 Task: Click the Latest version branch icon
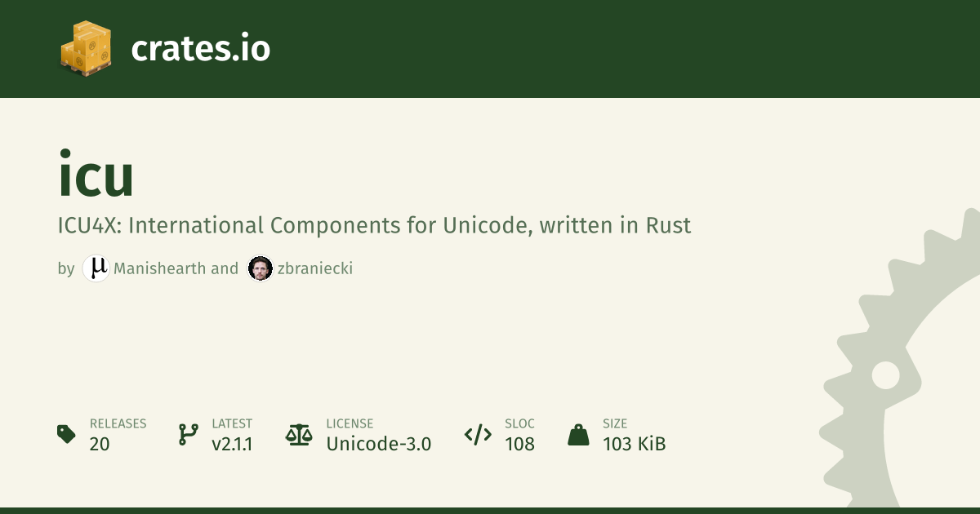point(189,434)
